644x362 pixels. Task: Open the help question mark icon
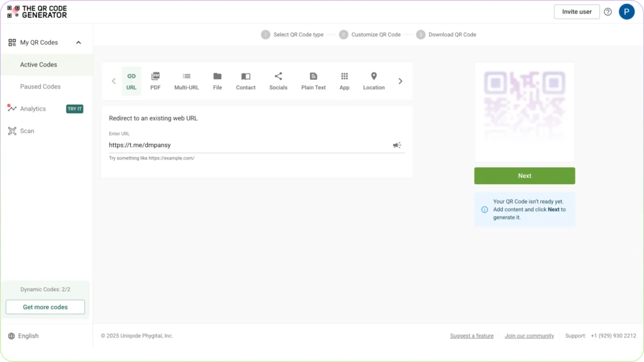[607, 11]
